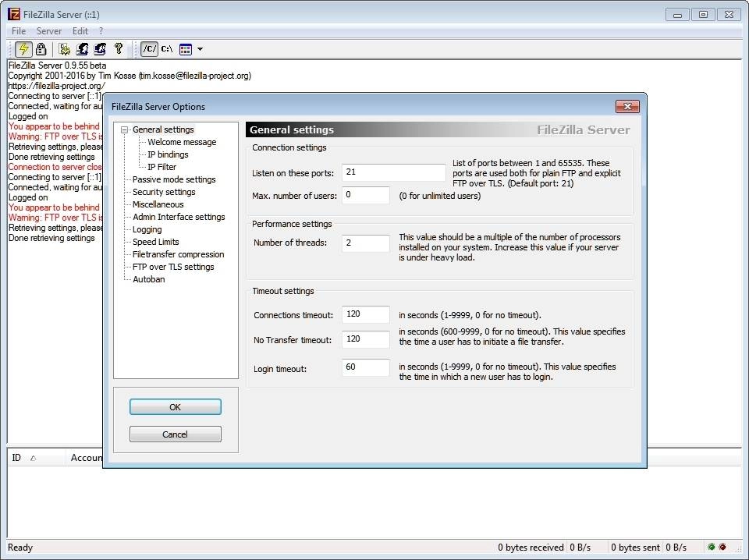Collapse the General settings tree node
This screenshot has height=560, width=749.
pyautogui.click(x=125, y=129)
